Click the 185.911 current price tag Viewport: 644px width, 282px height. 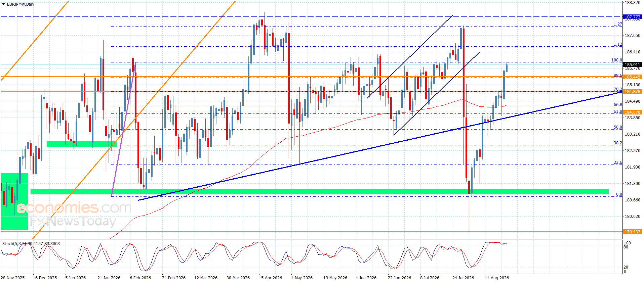[633, 64]
